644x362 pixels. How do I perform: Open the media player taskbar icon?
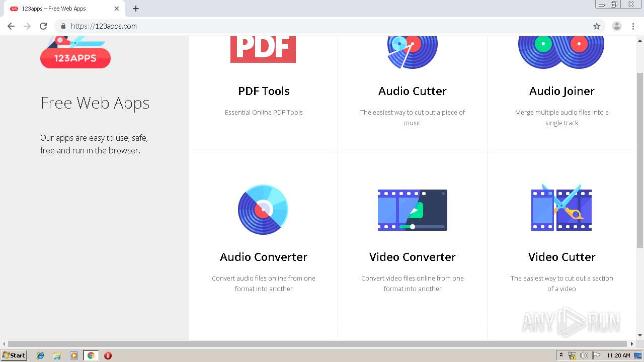pyautogui.click(x=74, y=355)
